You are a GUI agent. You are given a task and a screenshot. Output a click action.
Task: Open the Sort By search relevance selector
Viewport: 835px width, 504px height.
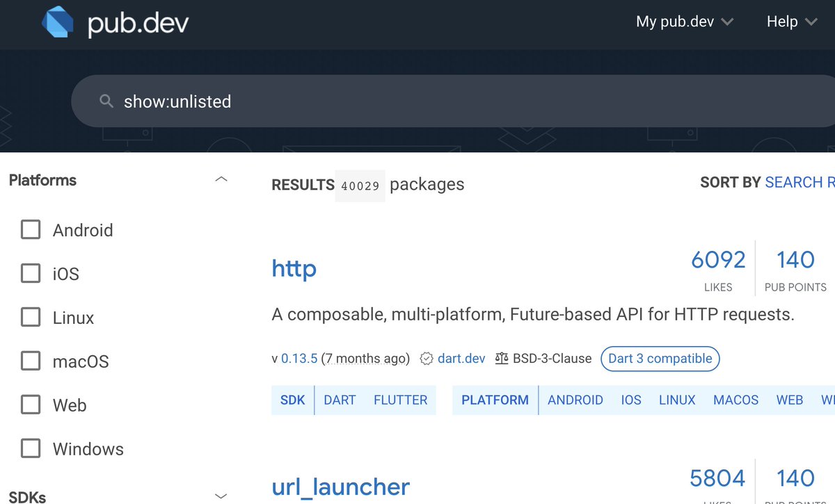800,183
